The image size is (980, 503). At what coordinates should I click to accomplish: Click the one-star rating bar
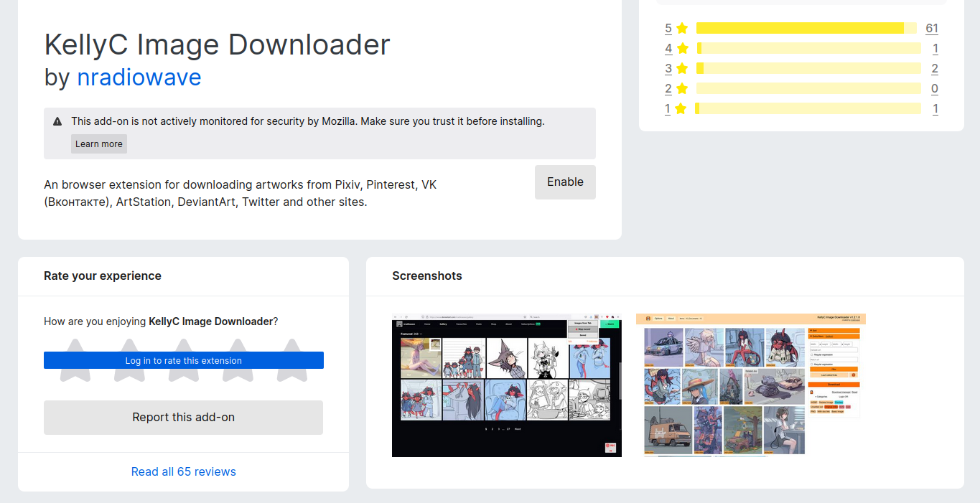tap(808, 108)
